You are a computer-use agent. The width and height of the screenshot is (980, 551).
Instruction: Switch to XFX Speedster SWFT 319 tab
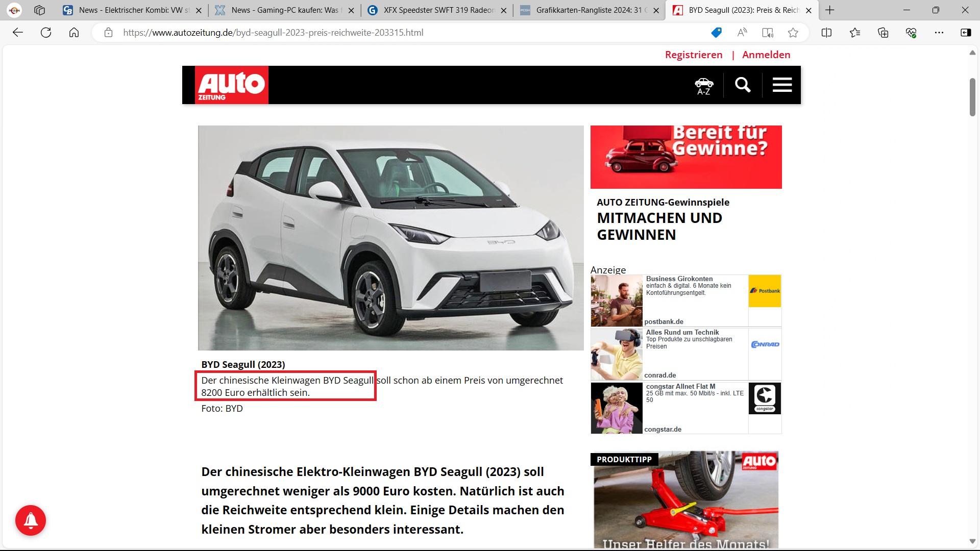click(438, 10)
